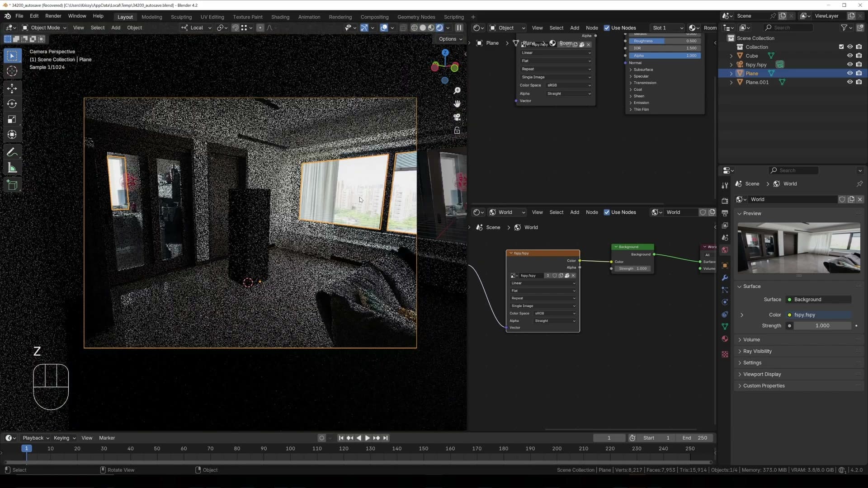
Task: Open the Texture properties tab icon
Action: tap(725, 354)
